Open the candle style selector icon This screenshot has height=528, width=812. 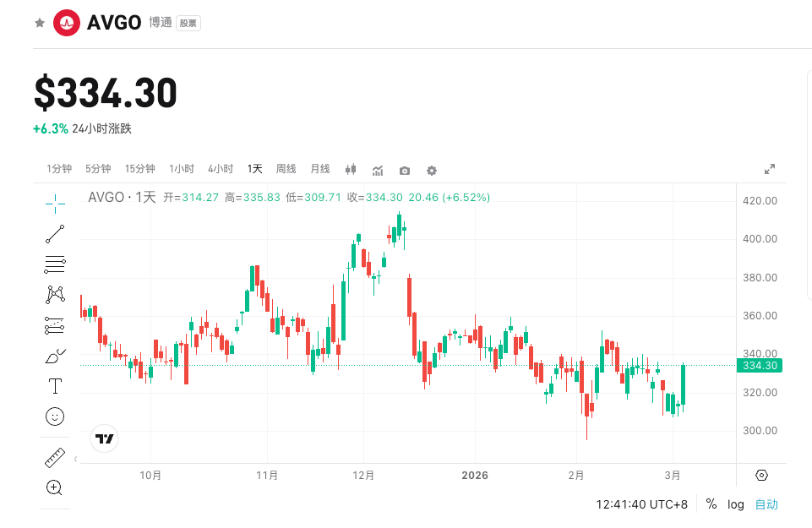(x=351, y=170)
